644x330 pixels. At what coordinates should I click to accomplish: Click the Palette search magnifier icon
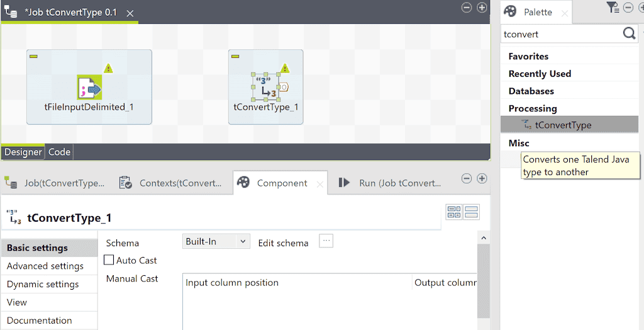tap(629, 33)
